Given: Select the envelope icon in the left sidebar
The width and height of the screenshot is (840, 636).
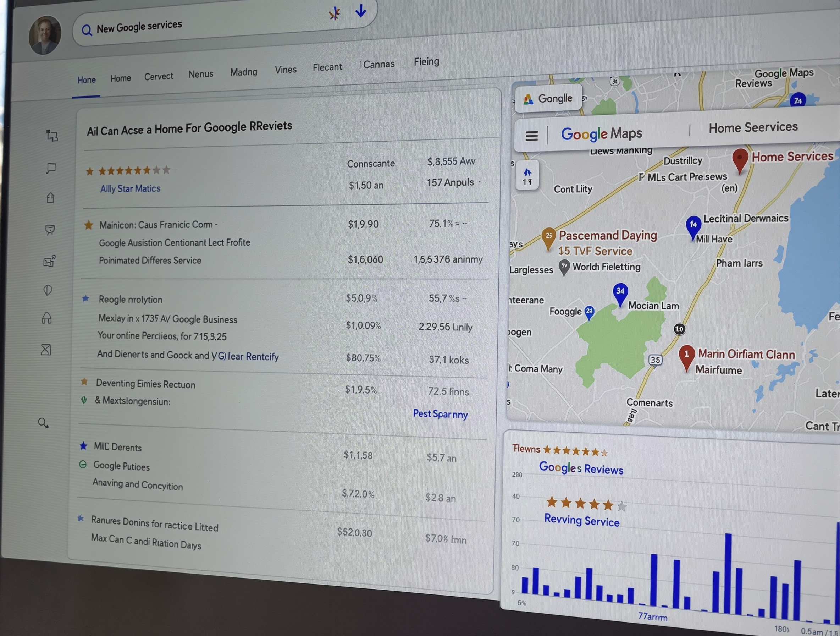Looking at the screenshot, I should tap(46, 350).
